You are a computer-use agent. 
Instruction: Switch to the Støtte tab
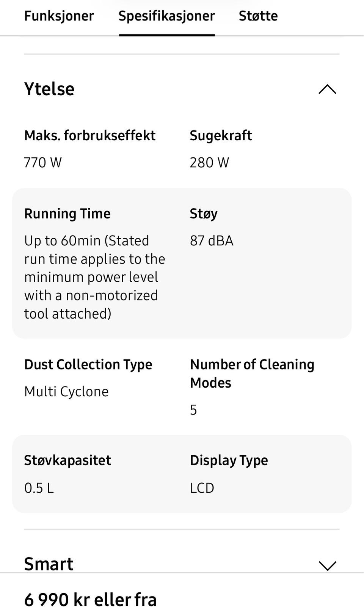click(258, 16)
